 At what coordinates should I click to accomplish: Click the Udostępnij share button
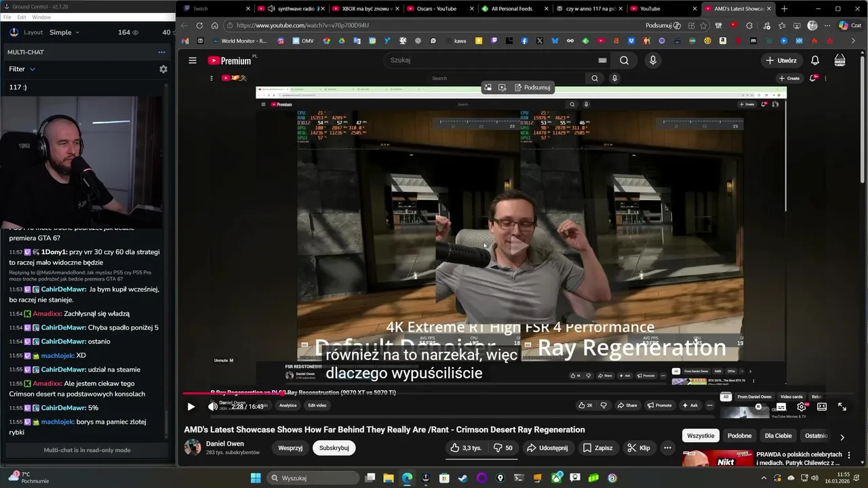coord(547,448)
